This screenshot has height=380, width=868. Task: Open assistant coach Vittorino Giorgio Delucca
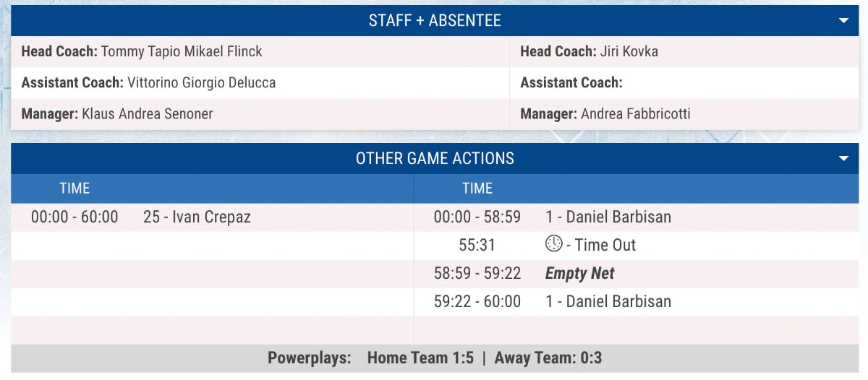201,83
